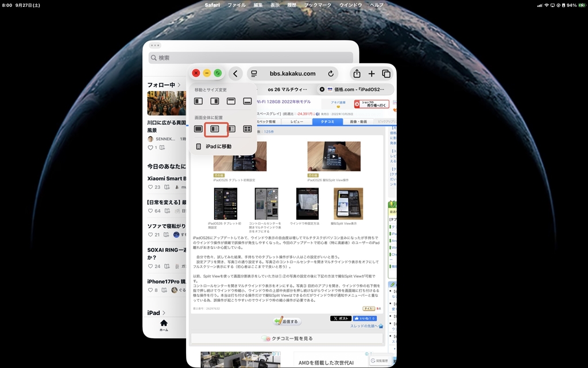Open the クチコミ page tab
Image resolution: width=588 pixels, height=368 pixels.
(x=327, y=122)
